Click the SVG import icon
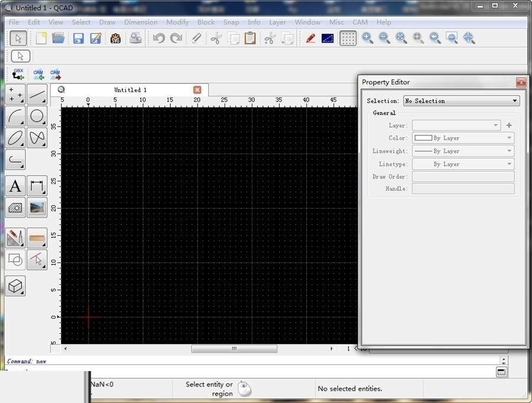532x403 pixels. [115, 38]
